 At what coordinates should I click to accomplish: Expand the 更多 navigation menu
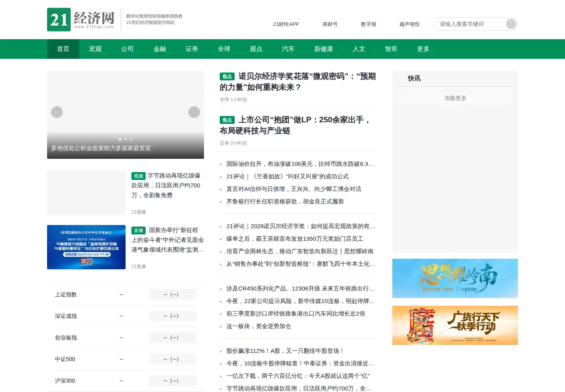point(423,49)
